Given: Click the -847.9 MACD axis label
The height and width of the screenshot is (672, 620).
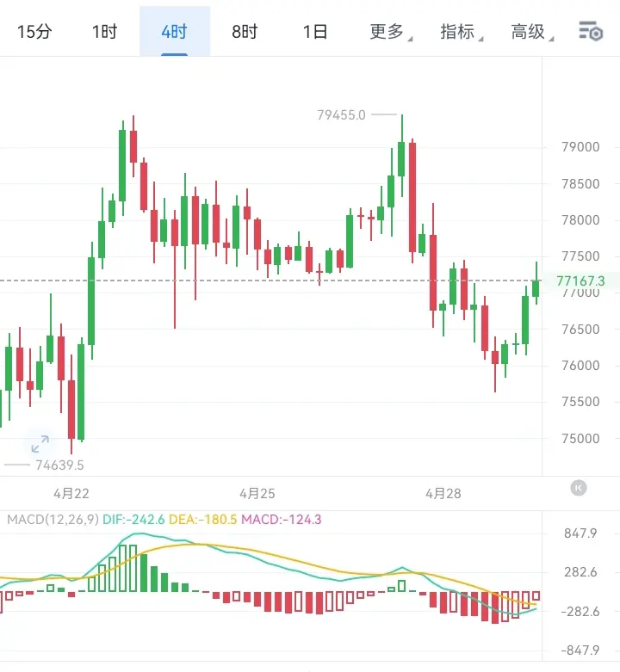Looking at the screenshot, I should tap(580, 650).
